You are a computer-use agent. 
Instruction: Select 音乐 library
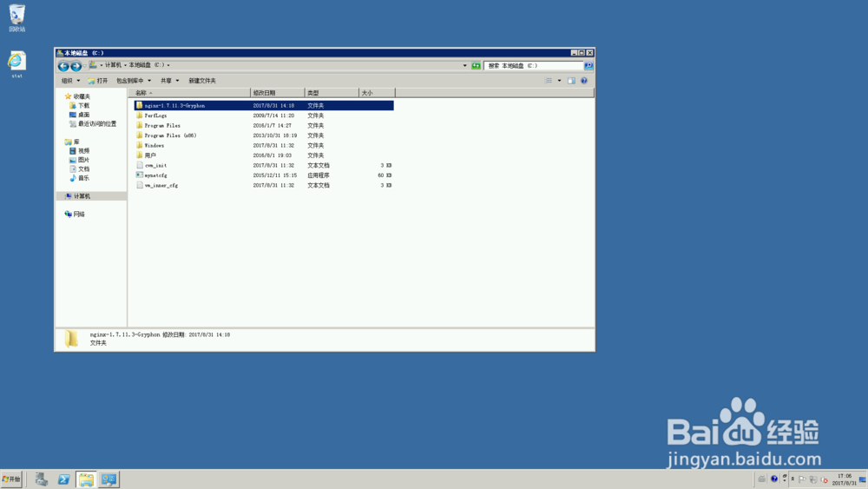79,178
